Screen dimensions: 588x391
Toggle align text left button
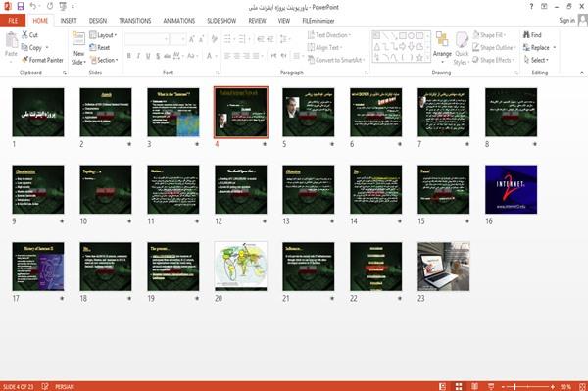[x=227, y=56]
